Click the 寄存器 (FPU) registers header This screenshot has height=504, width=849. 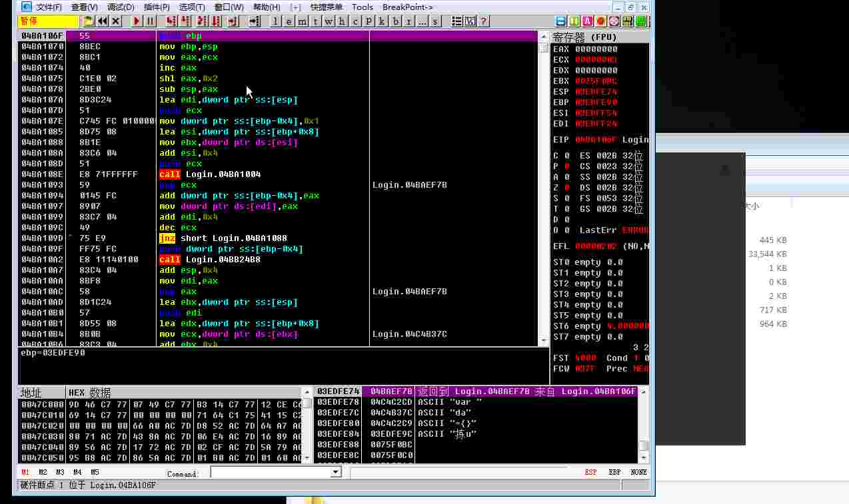point(585,37)
